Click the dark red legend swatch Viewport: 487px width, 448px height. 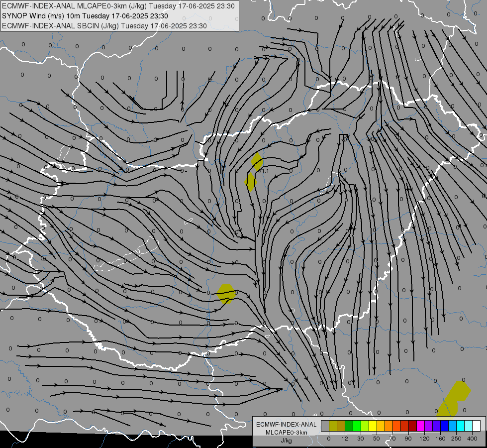coord(412,426)
